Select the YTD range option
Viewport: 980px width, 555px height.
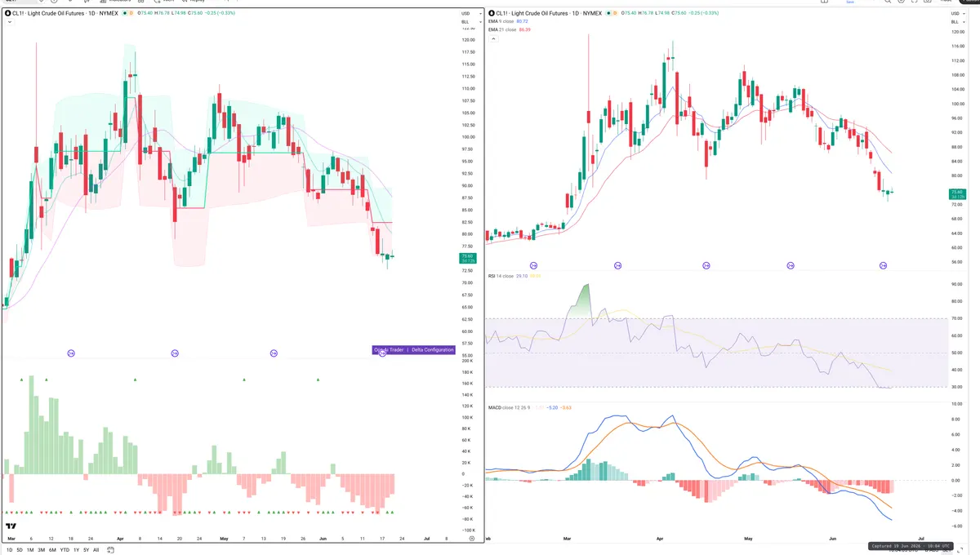coord(65,550)
